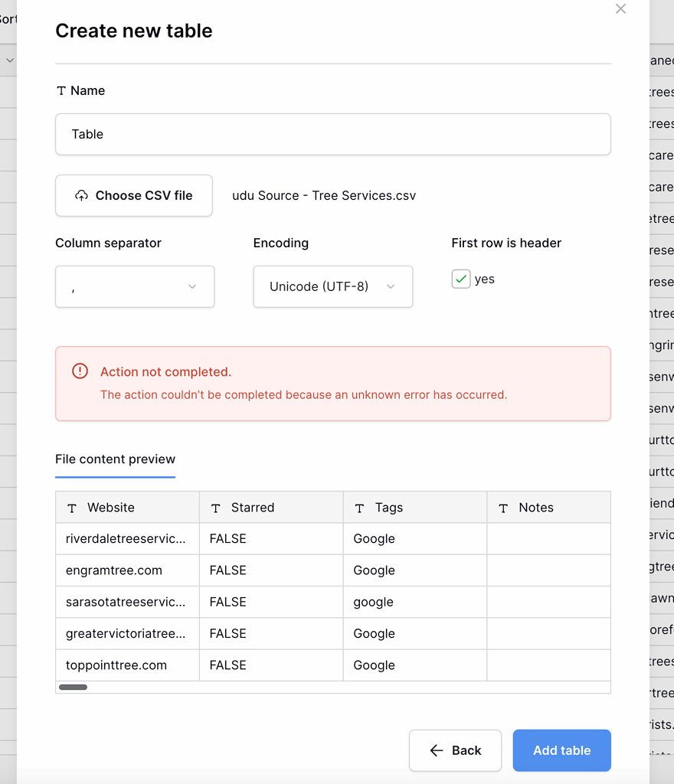Open the Column separator dropdown
The width and height of the screenshot is (674, 784).
point(134,286)
